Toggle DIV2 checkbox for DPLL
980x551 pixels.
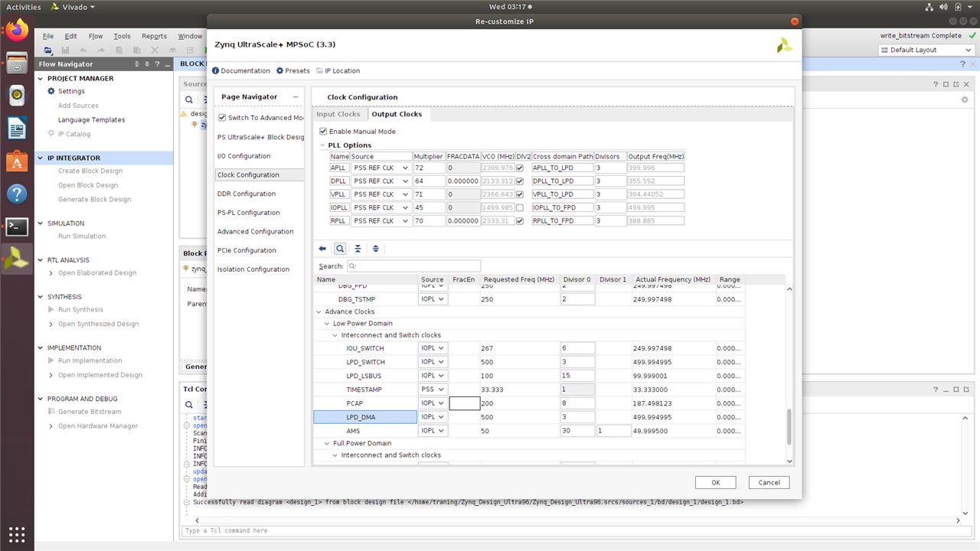(x=521, y=181)
